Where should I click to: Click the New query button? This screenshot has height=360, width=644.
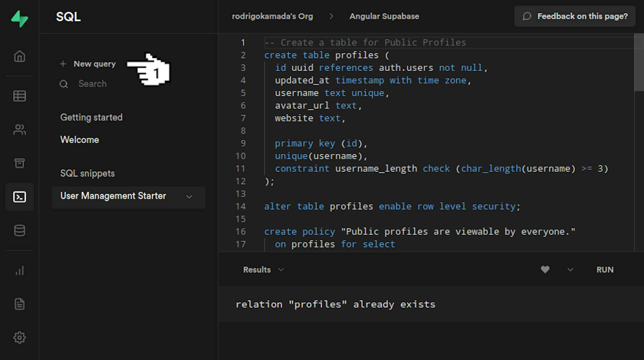pos(88,64)
